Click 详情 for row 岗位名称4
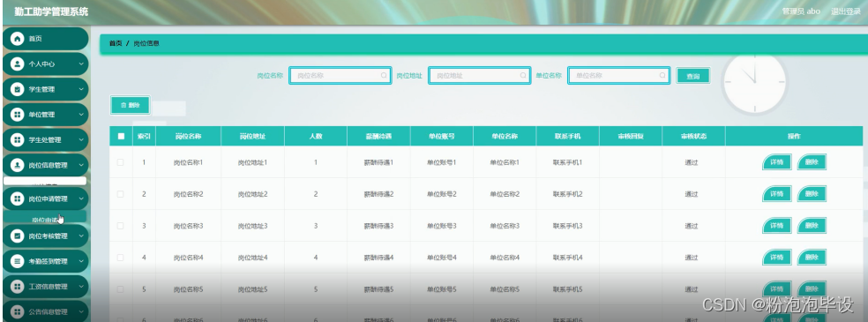The height and width of the screenshot is (322, 868). point(776,258)
